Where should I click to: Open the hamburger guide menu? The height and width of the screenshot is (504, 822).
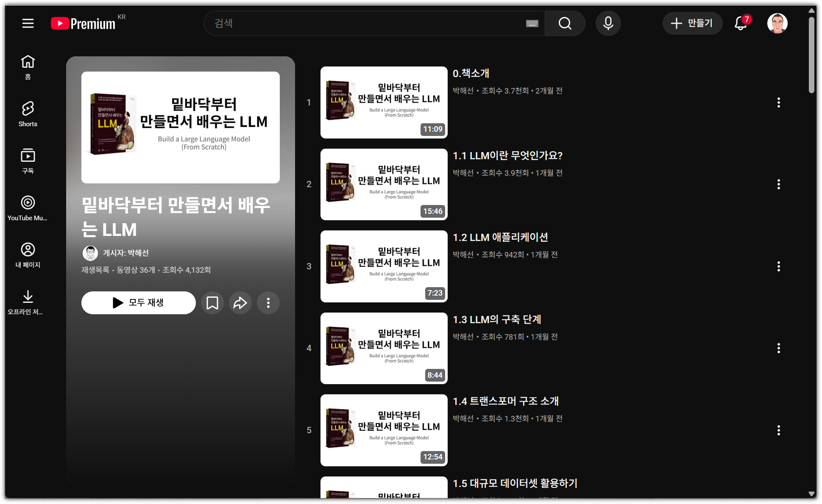(x=28, y=23)
